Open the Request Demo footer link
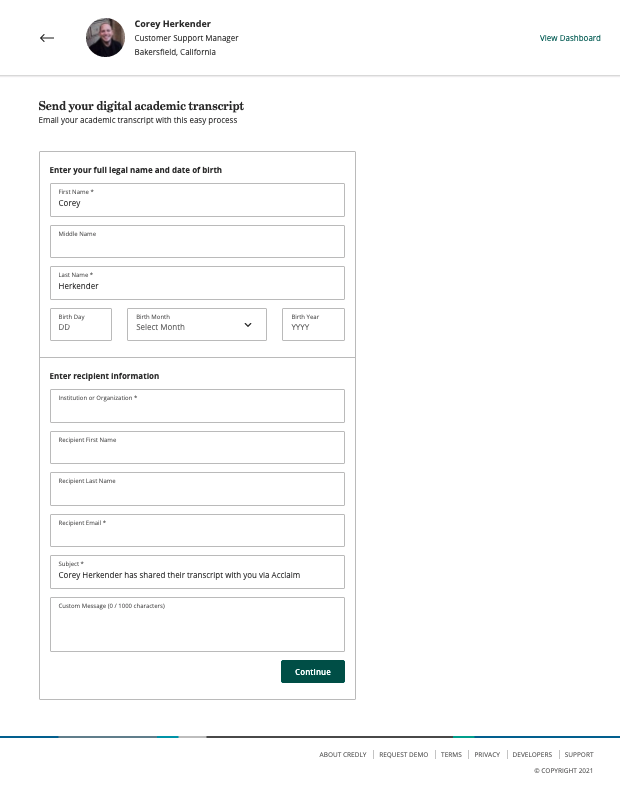This screenshot has width=620, height=788. (403, 754)
